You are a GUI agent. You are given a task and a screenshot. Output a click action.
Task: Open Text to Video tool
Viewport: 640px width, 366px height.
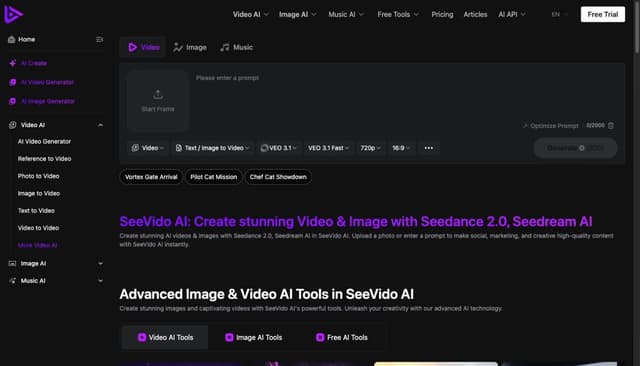point(36,211)
